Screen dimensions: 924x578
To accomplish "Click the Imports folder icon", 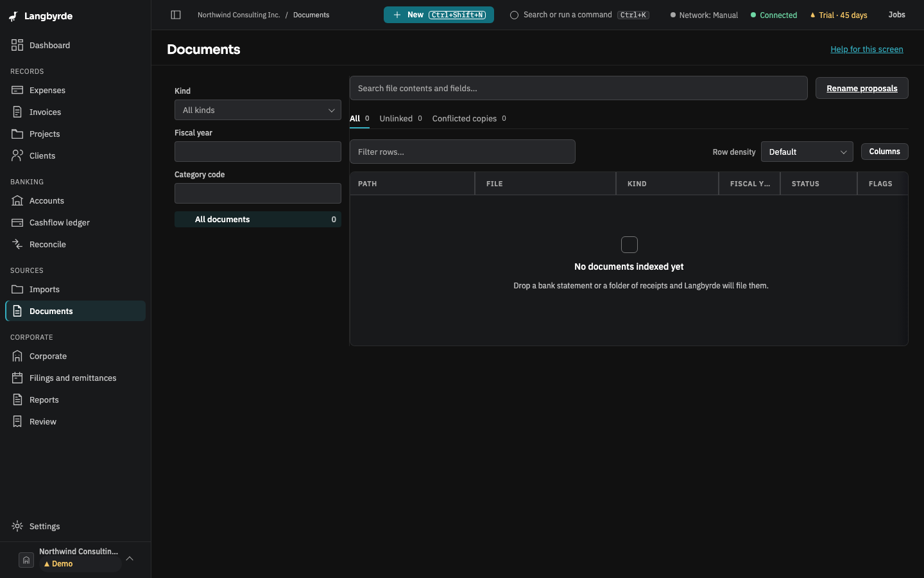I will (x=17, y=289).
